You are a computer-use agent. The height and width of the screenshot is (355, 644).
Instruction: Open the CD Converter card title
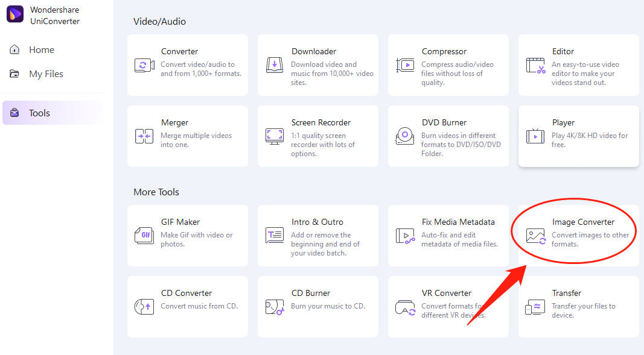coord(187,293)
